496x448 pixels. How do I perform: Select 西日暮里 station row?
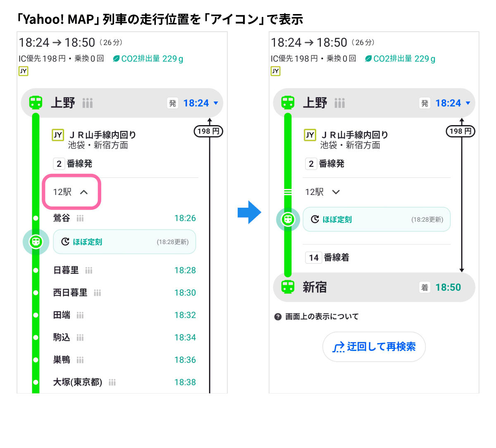click(x=124, y=292)
